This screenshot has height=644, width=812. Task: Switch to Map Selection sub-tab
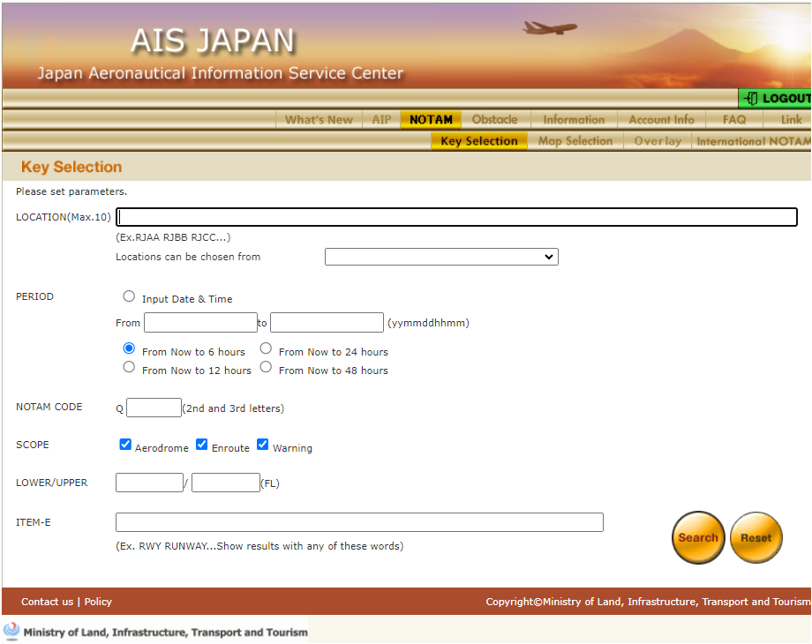tap(575, 141)
